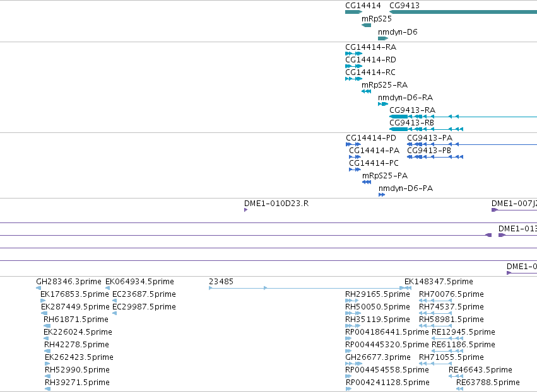537x392 pixels.
Task: Click the feature labeled 23485
Action: pos(221,282)
